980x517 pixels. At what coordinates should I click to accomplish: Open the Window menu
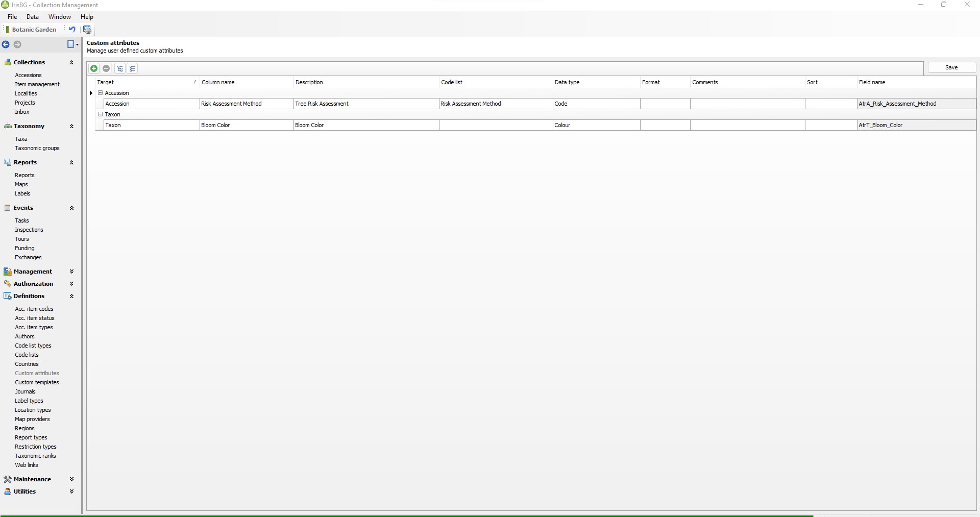(60, 17)
